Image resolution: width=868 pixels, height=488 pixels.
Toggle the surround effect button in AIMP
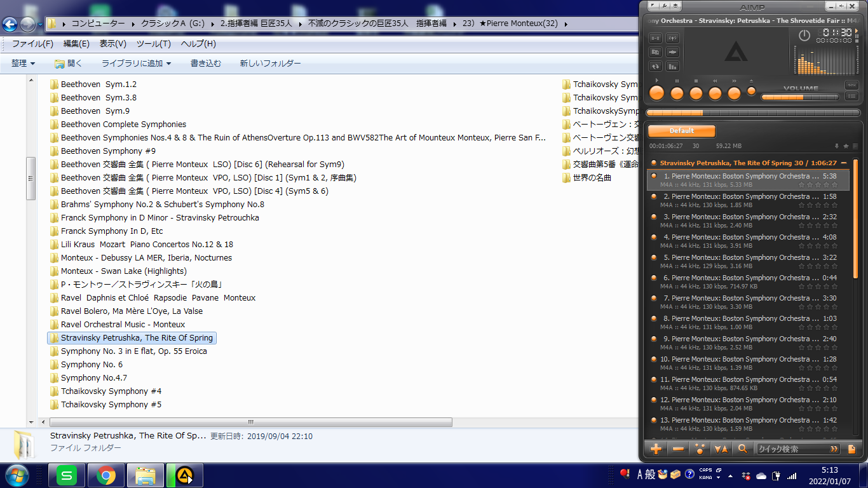(672, 38)
